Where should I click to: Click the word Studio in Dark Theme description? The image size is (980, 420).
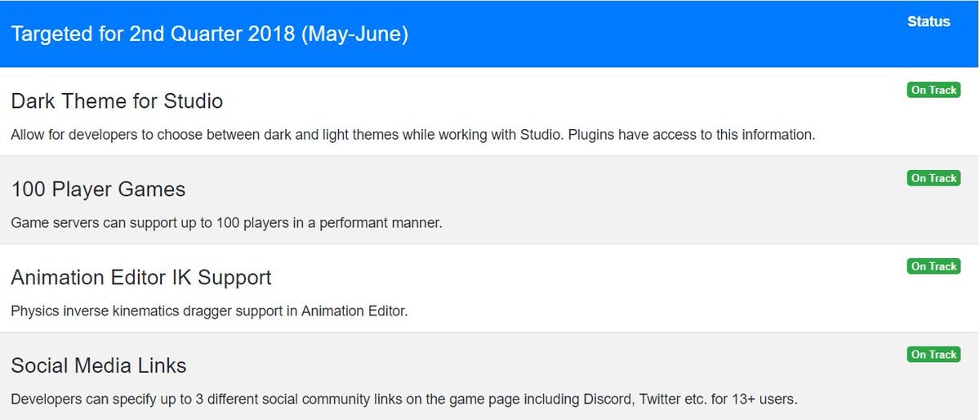point(540,135)
